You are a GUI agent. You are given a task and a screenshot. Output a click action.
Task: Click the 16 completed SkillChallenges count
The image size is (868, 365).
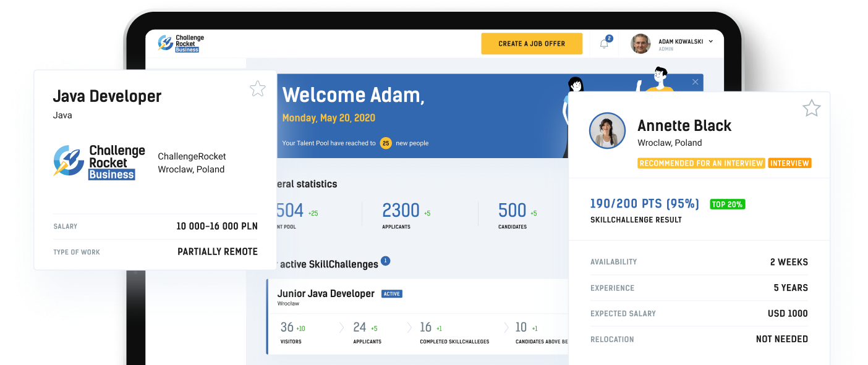(426, 327)
